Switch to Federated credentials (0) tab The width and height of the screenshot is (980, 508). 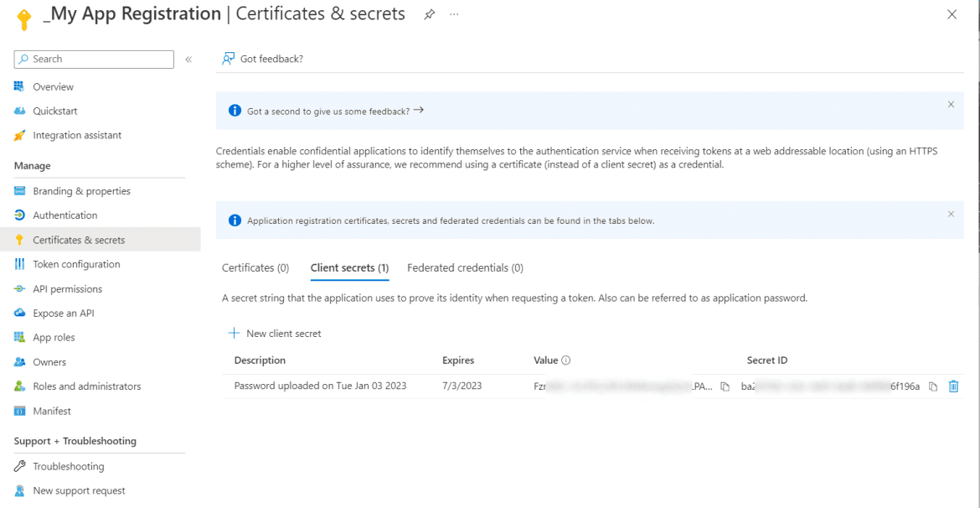click(x=465, y=267)
